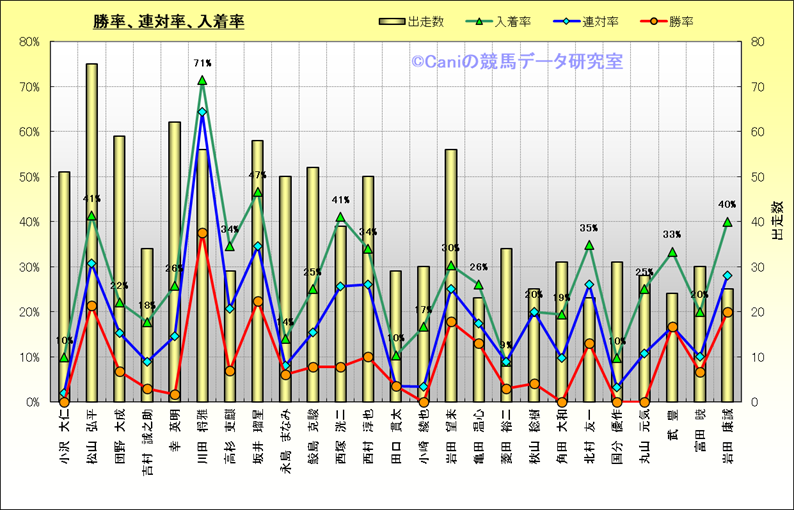
Task: Select the orange 勝率 marker for 武 豊
Action: coord(672,327)
